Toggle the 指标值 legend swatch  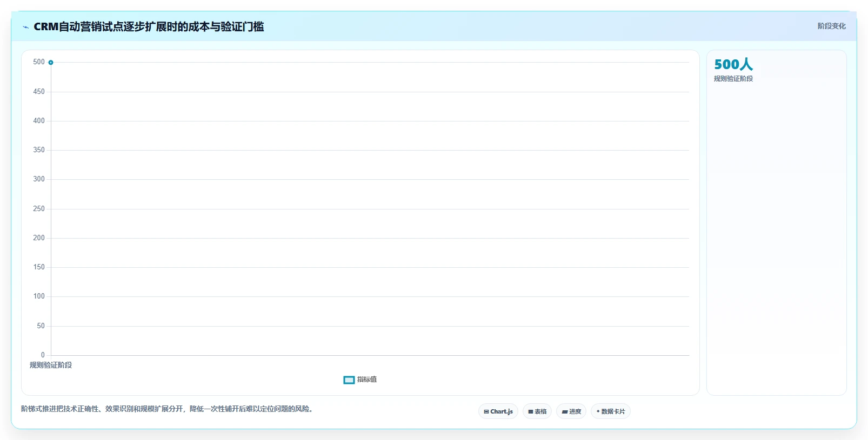click(x=349, y=380)
